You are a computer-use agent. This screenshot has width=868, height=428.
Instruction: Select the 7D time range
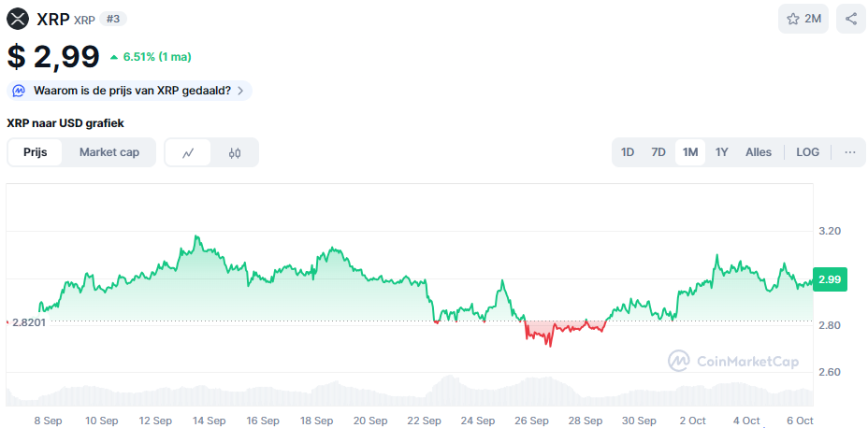click(x=658, y=152)
